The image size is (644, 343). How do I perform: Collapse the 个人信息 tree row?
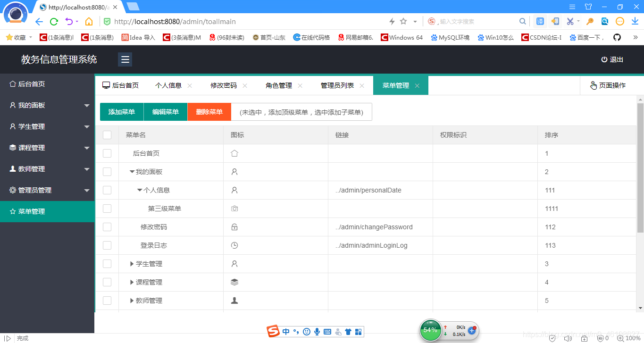click(x=140, y=191)
